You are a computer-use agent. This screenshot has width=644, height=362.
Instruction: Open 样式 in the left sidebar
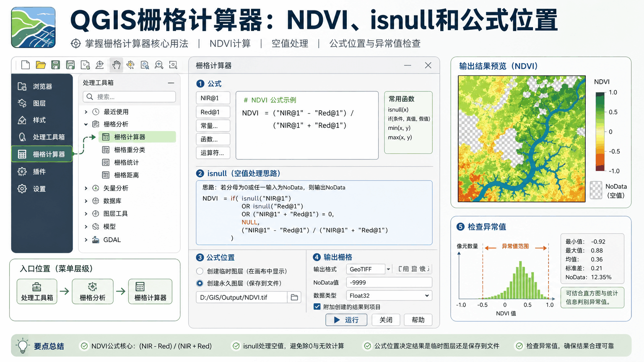coord(42,120)
